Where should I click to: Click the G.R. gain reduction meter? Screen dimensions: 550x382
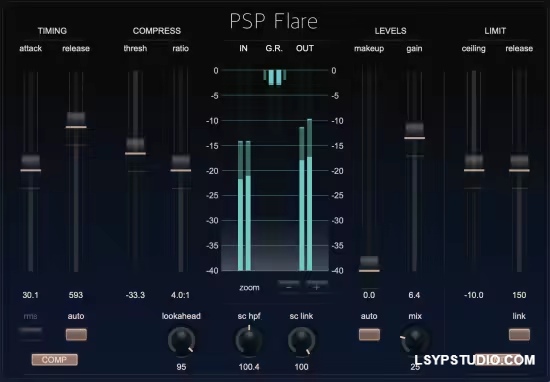pos(275,78)
